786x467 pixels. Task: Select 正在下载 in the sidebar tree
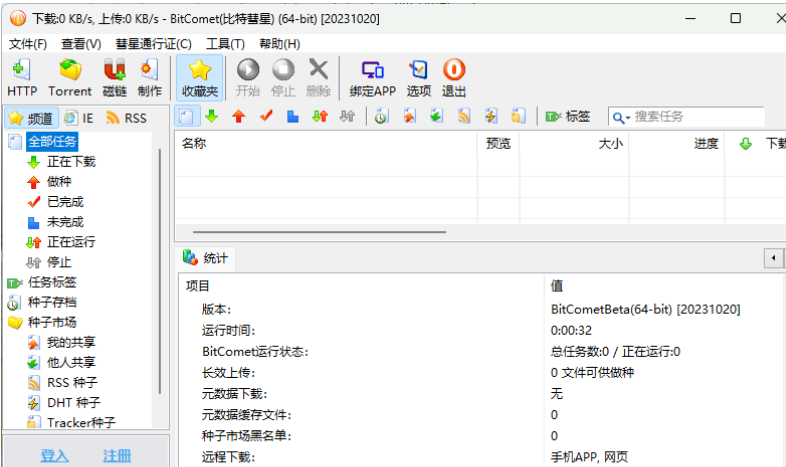coord(71,162)
